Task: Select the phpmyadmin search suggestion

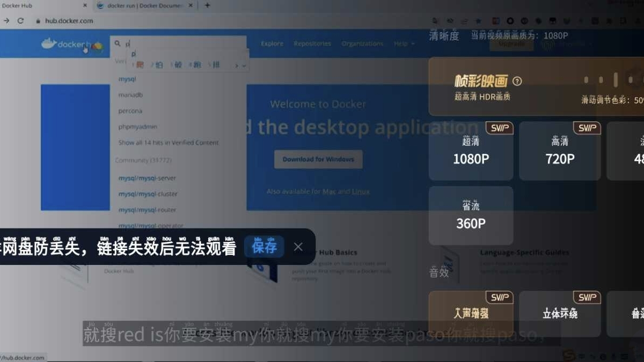Action: pos(137,127)
